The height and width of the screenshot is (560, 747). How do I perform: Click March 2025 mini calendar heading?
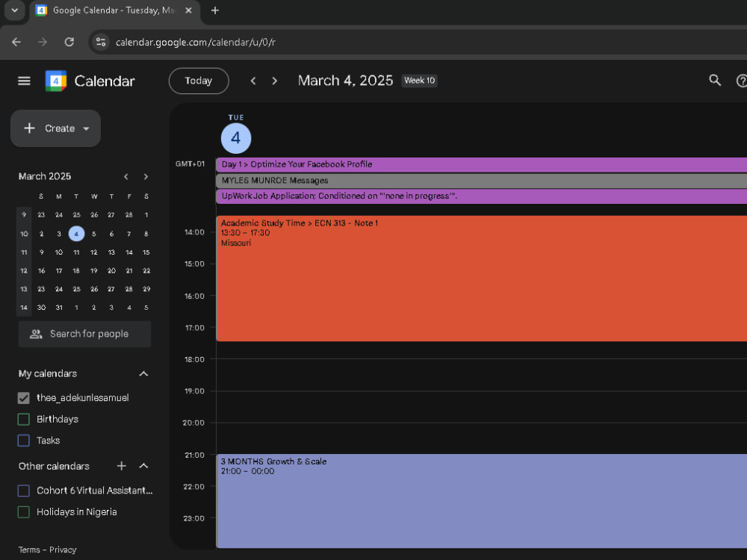(45, 177)
